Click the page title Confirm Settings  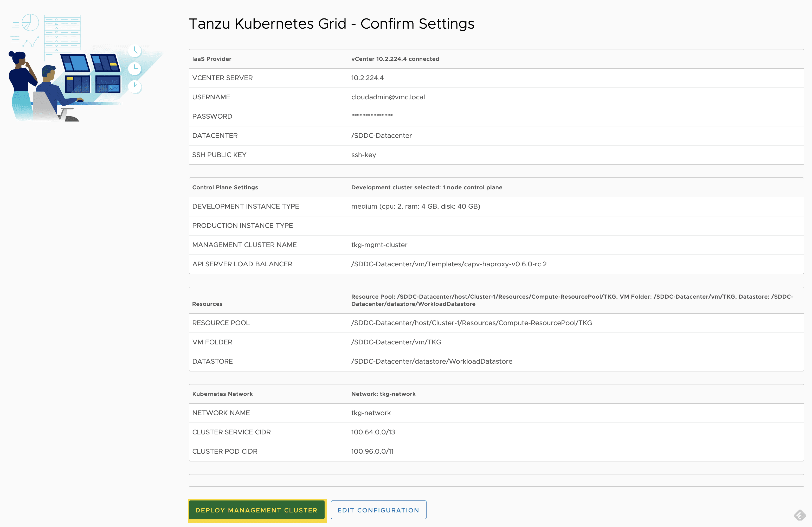[332, 24]
